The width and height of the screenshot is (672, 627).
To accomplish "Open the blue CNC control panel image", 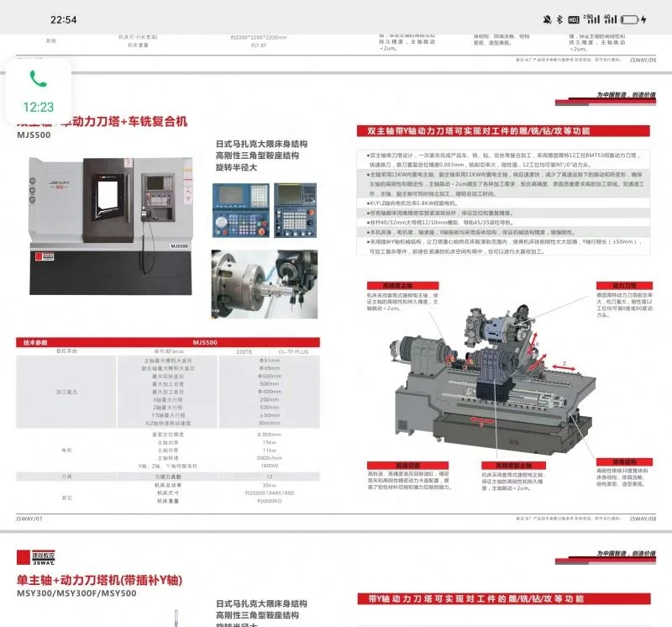I will (x=241, y=210).
